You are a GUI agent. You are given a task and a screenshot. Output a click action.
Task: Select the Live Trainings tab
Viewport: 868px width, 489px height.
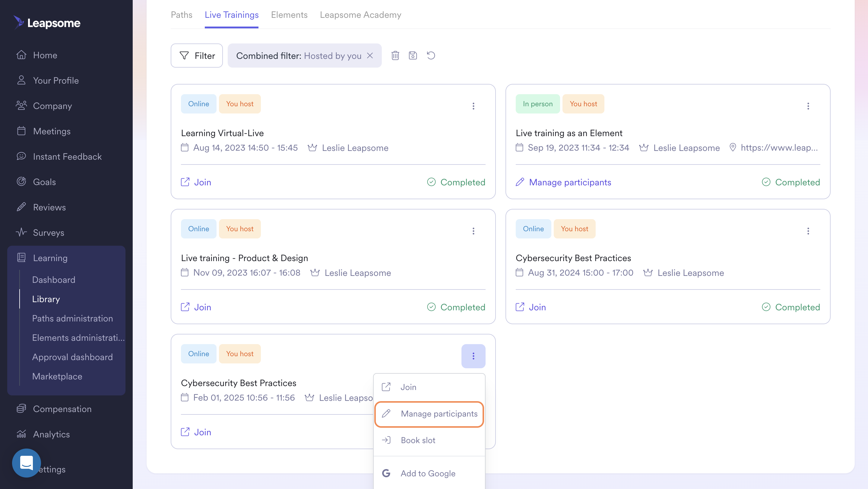point(232,15)
